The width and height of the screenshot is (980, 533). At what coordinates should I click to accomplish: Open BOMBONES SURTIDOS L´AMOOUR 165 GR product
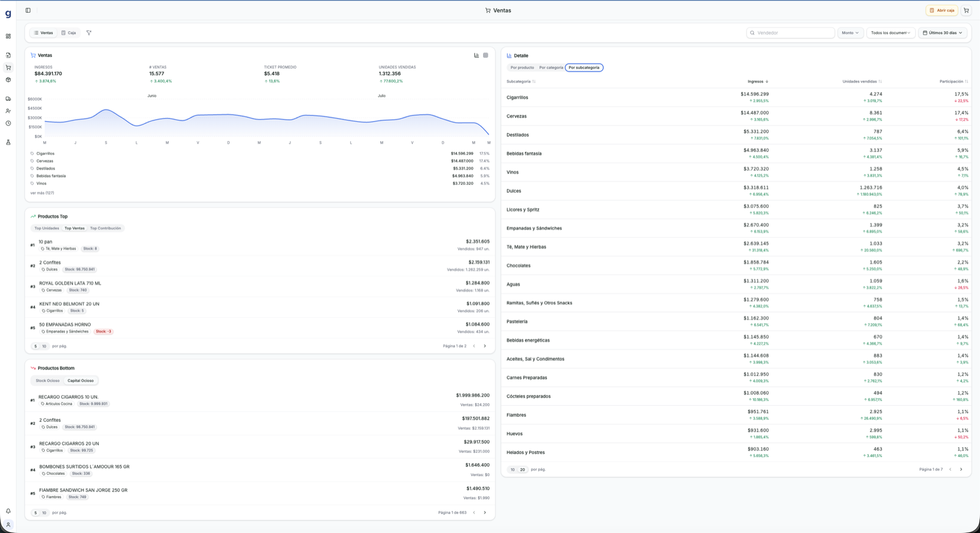tap(260, 470)
